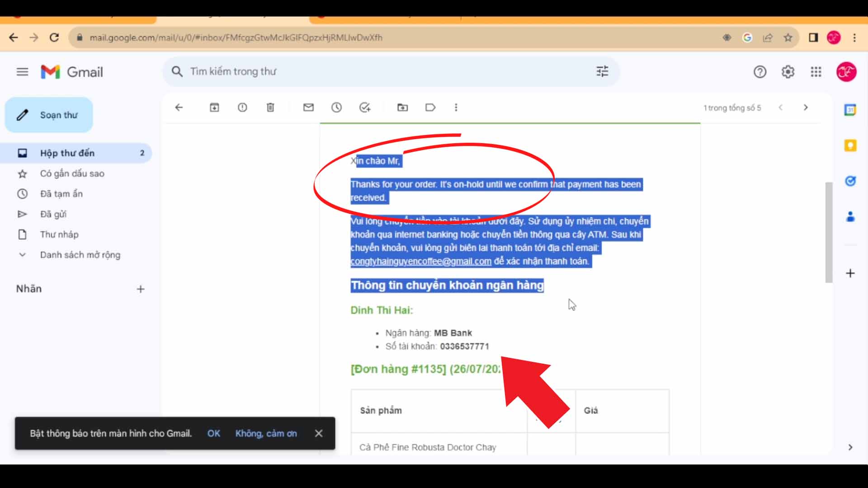This screenshot has width=868, height=488.
Task: Open the Google account avatar in Gmail header
Action: coord(846,72)
